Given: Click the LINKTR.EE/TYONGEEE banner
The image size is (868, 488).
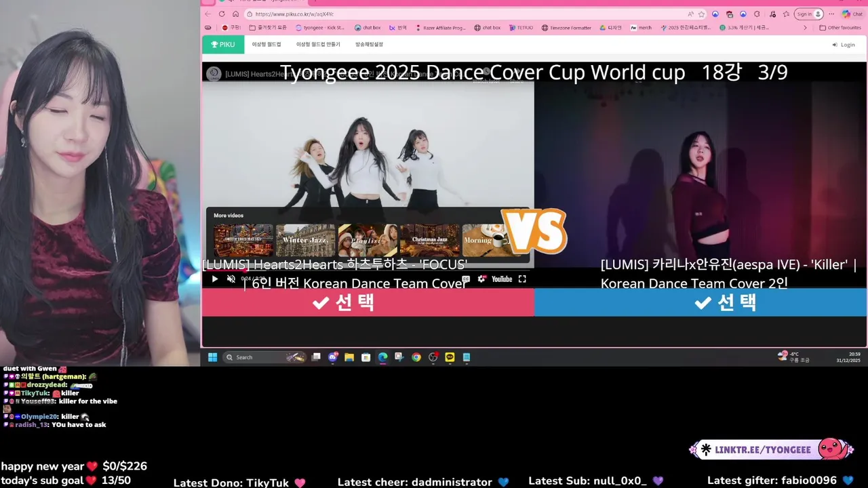Looking at the screenshot, I should pos(771,449).
